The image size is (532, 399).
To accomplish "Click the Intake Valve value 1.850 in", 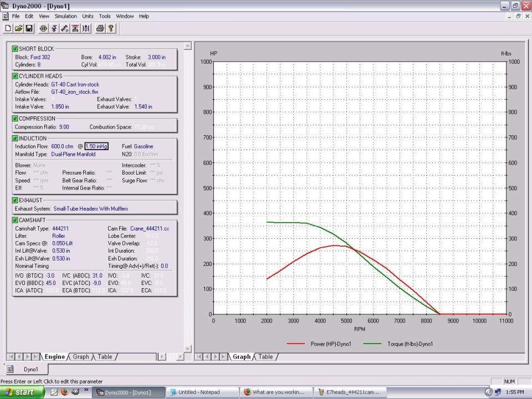I will [x=60, y=106].
